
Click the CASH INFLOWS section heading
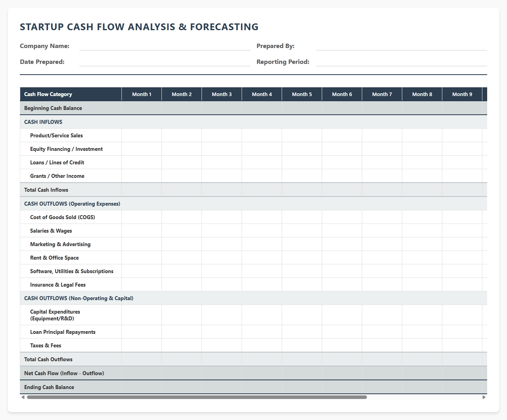(43, 122)
